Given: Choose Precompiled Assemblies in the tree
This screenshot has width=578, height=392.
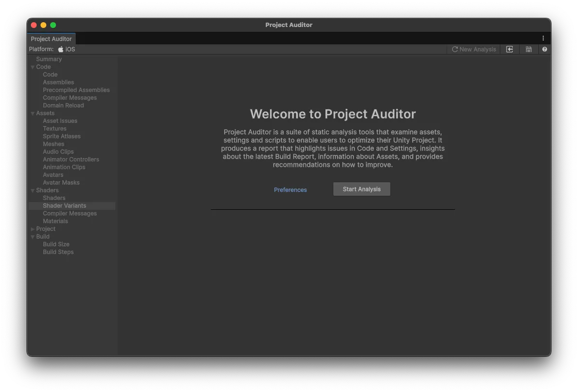Looking at the screenshot, I should [76, 90].
